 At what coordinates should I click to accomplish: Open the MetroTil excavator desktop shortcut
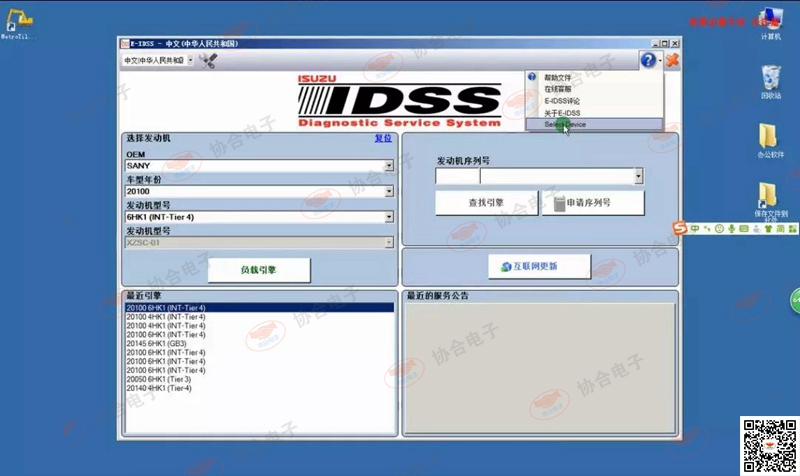19,23
